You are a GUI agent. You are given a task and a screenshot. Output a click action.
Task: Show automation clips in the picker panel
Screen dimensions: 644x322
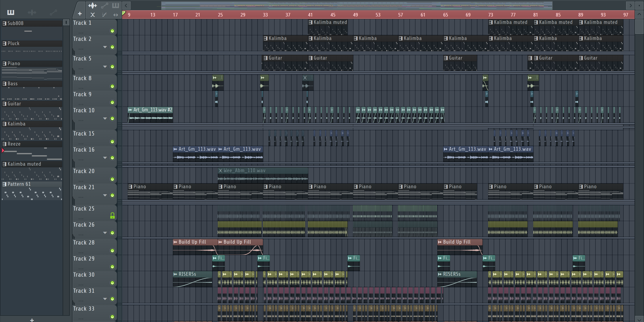pyautogui.click(x=53, y=12)
